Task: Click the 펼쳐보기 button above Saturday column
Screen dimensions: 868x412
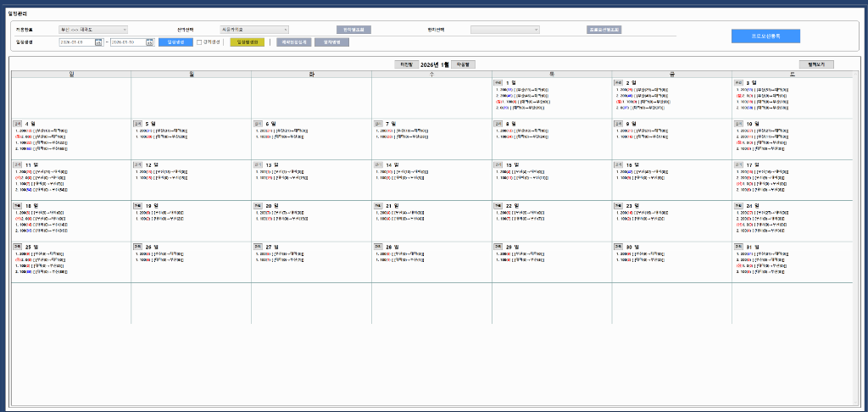Action: tap(817, 64)
